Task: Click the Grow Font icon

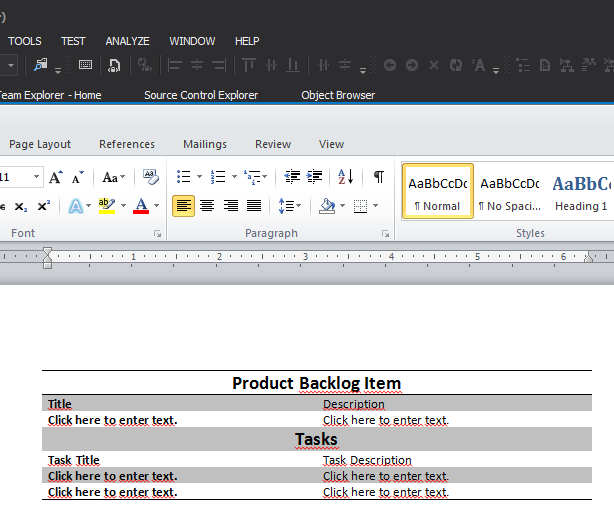Action: click(56, 177)
